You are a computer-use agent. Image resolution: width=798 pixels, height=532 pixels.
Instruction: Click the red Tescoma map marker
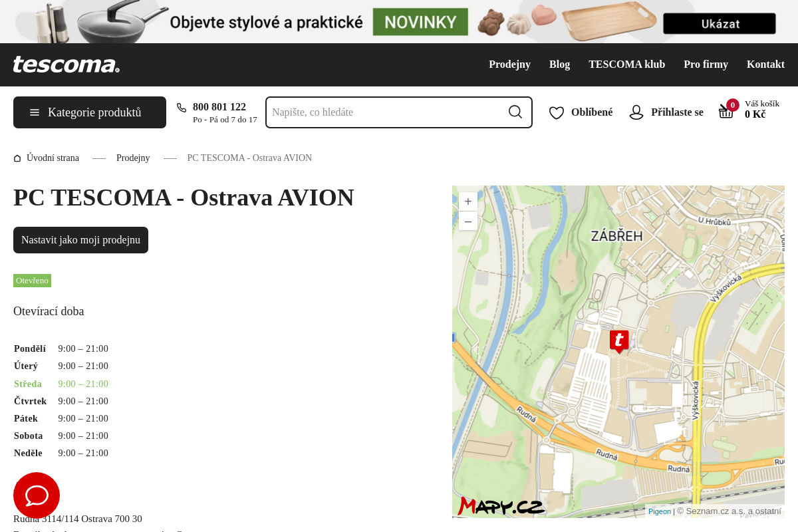[x=619, y=341]
